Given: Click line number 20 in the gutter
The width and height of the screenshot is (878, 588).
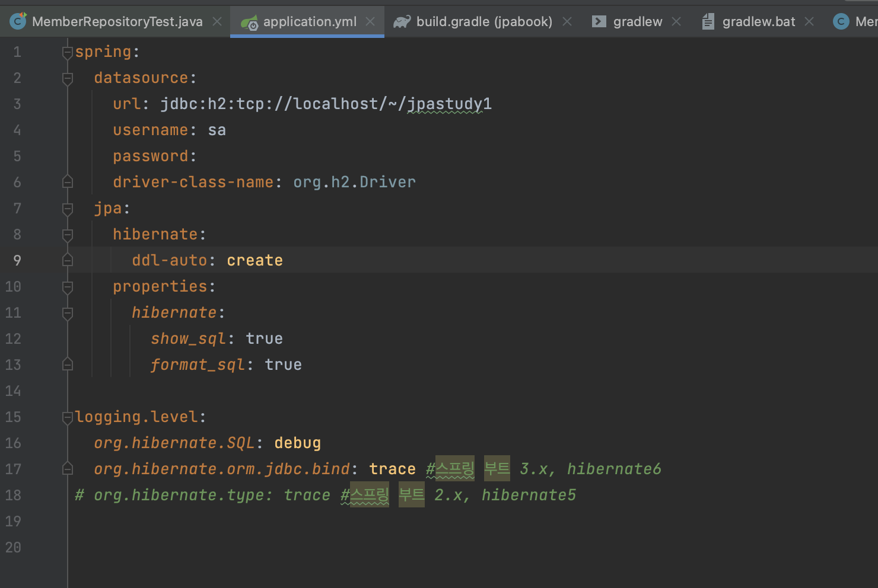Looking at the screenshot, I should (x=13, y=548).
